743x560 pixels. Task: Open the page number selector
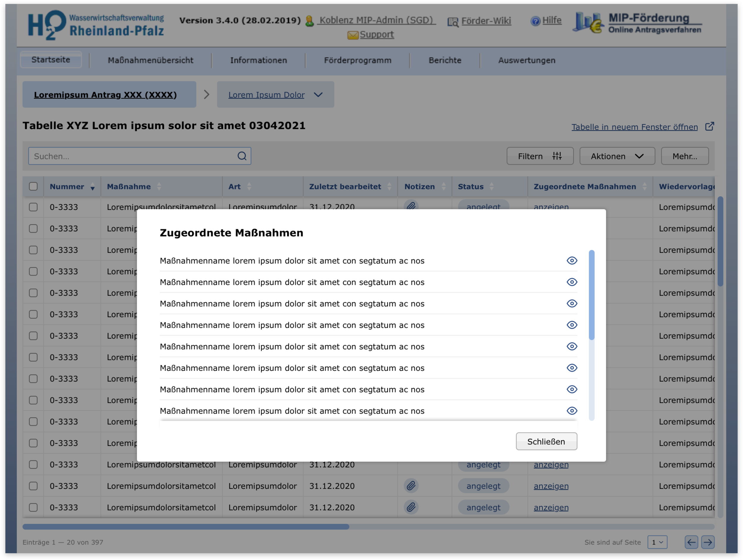[x=657, y=542]
